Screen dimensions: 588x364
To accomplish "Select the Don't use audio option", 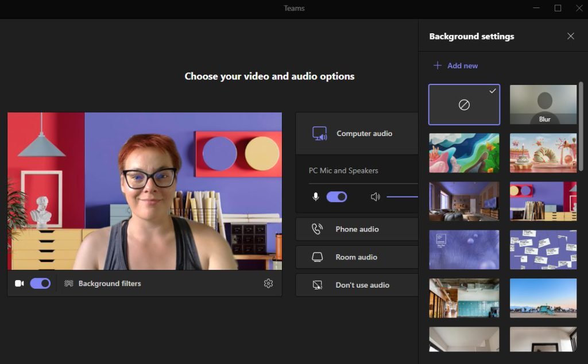I will 362,285.
